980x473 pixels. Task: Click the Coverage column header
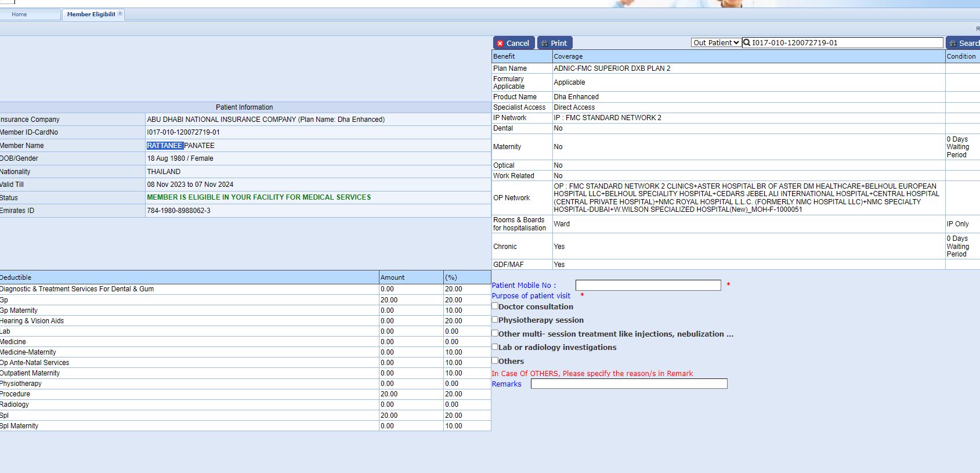tap(568, 56)
